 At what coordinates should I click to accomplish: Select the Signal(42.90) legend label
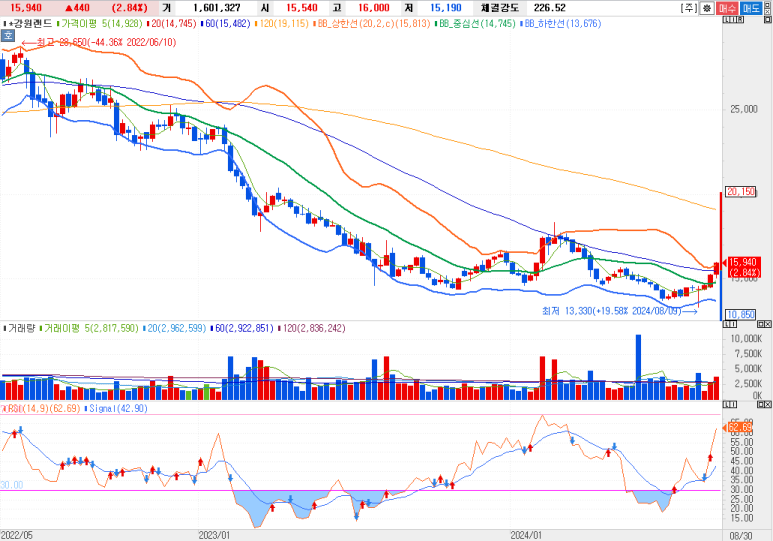(x=118, y=408)
